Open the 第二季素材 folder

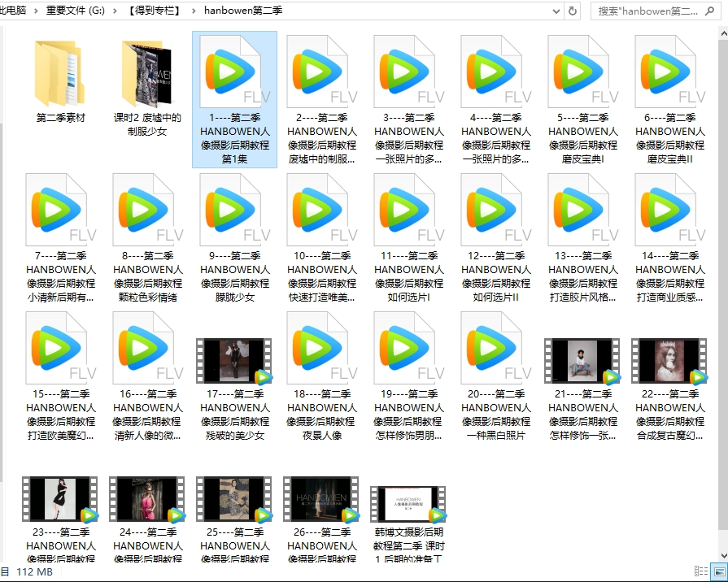coord(61,75)
